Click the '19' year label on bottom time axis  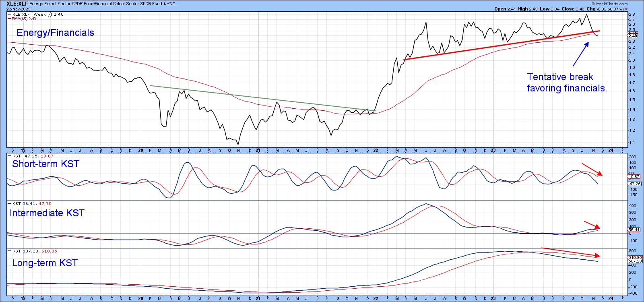pos(22,299)
